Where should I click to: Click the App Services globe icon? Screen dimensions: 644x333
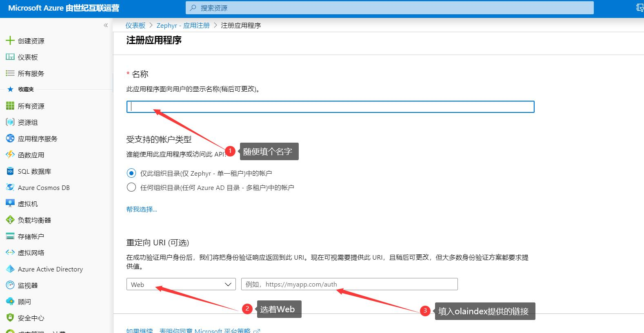click(x=10, y=139)
